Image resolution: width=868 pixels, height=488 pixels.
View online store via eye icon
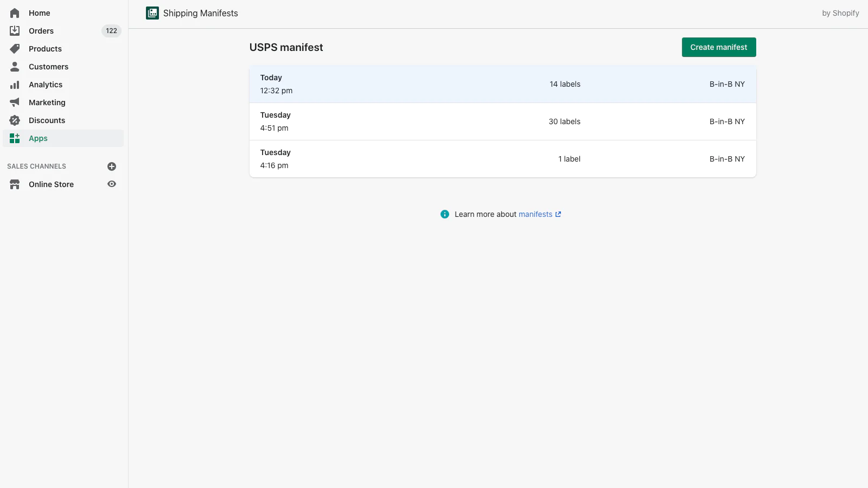[112, 184]
